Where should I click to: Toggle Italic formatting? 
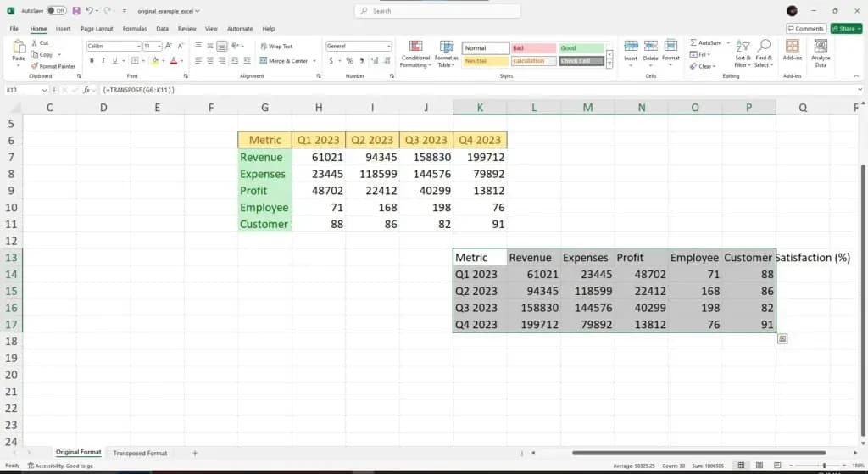point(103,60)
